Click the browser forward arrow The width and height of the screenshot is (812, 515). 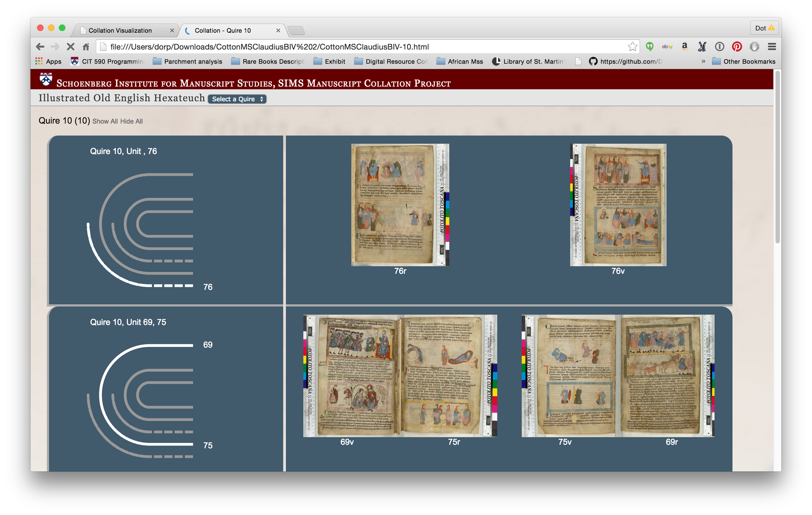tap(55, 47)
